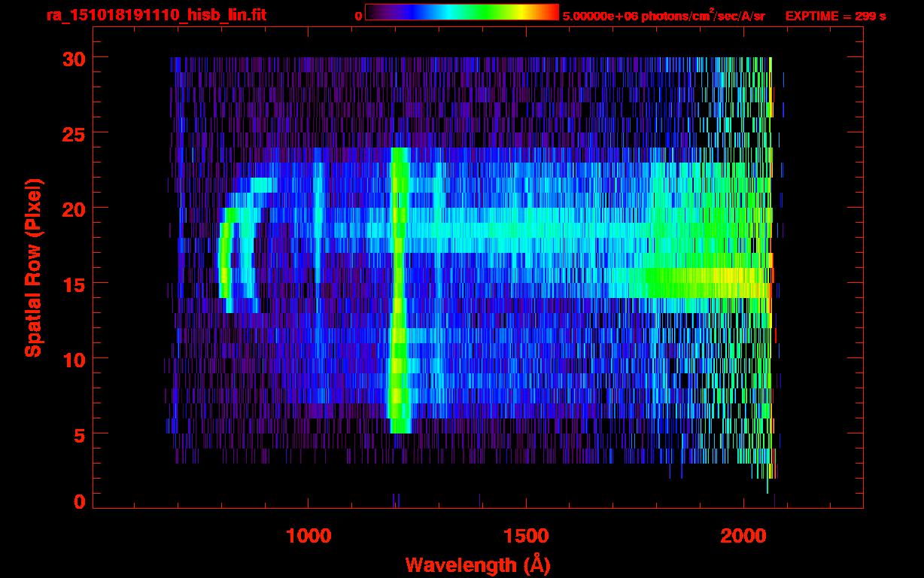Screen dimensions: 924x578
Task: Click the y-axis tick label 20
Action: pyautogui.click(x=74, y=208)
